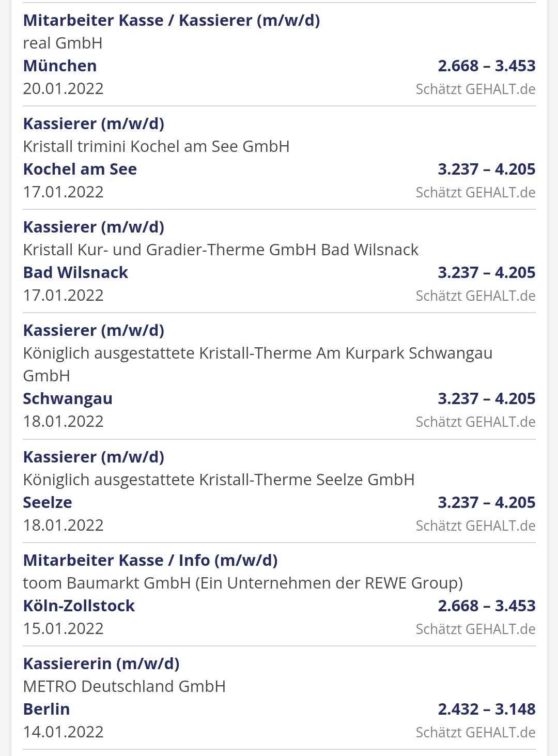The width and height of the screenshot is (558, 756).
Task: Open the Schwangau location link
Action: coord(68,398)
